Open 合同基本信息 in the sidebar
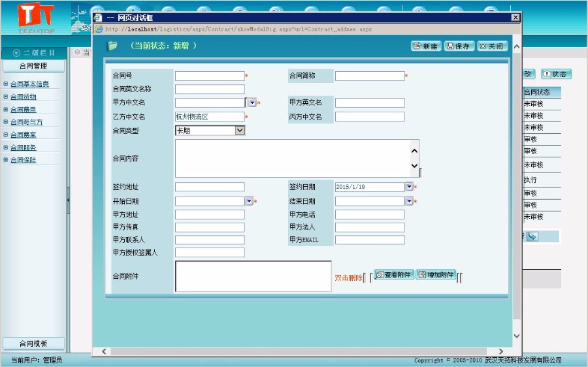Screen dimensions: 588x367 point(29,84)
